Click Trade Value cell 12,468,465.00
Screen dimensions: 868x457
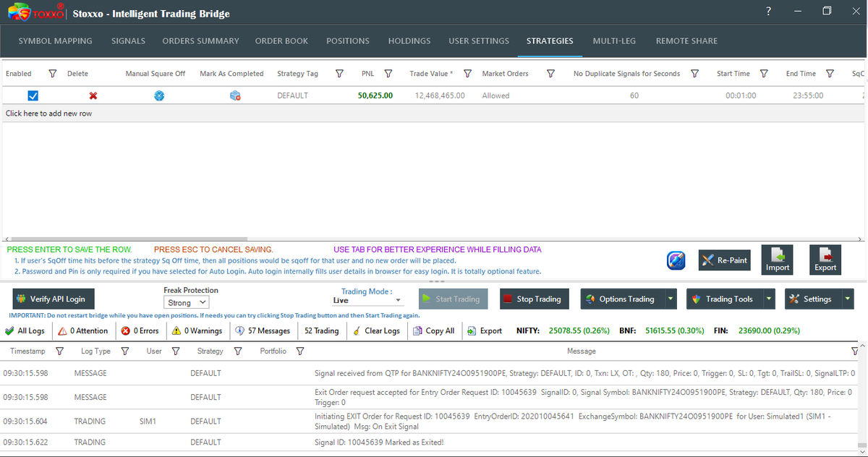(x=440, y=95)
